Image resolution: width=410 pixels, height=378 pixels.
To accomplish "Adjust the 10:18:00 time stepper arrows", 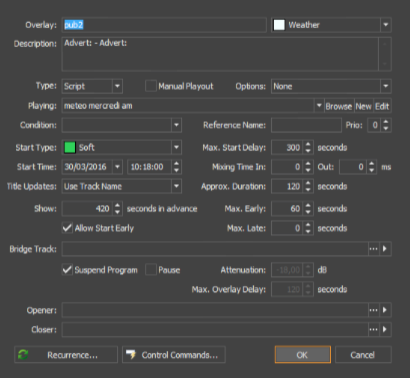I will click(176, 167).
